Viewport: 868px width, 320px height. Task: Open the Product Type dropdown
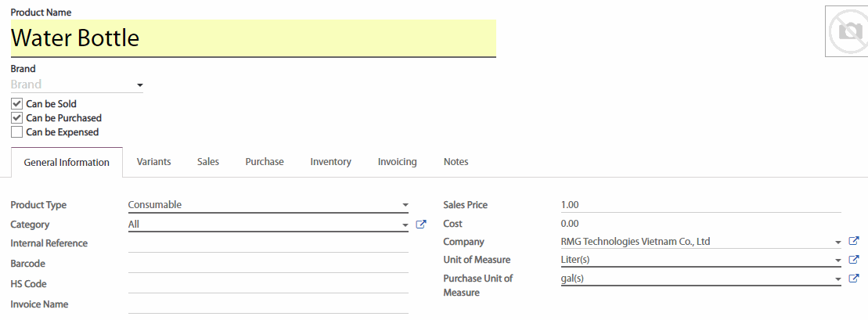(405, 205)
